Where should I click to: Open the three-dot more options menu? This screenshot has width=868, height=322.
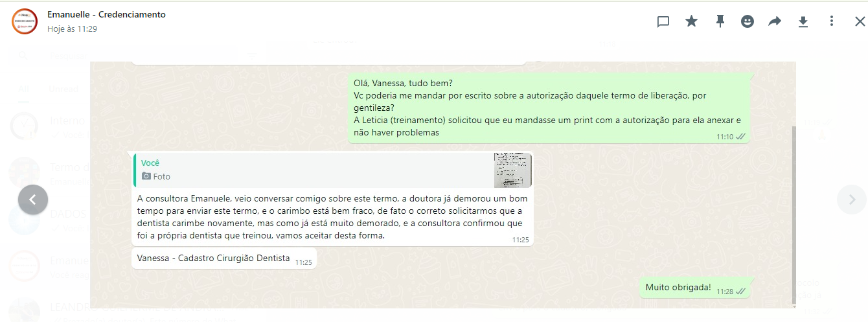click(832, 21)
